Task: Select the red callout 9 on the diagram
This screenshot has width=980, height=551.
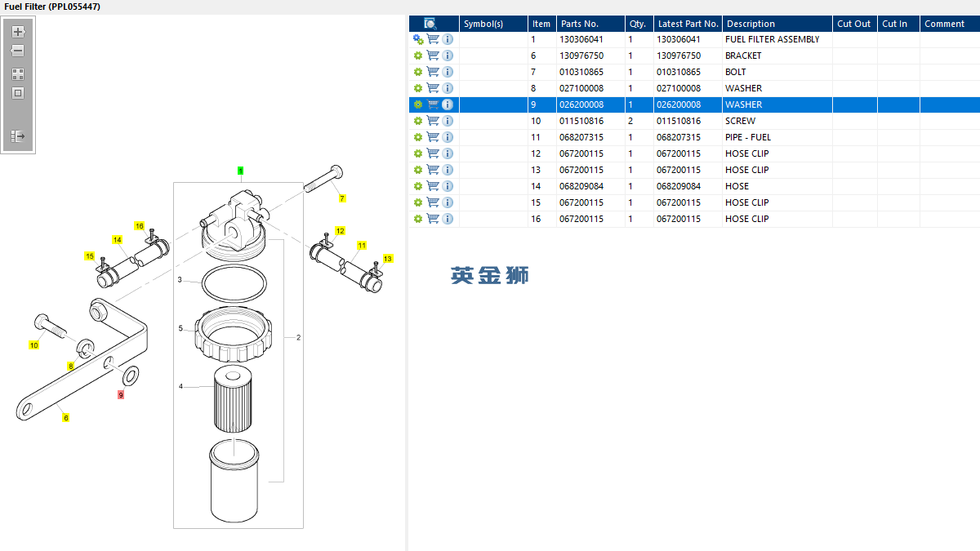Action: [121, 395]
